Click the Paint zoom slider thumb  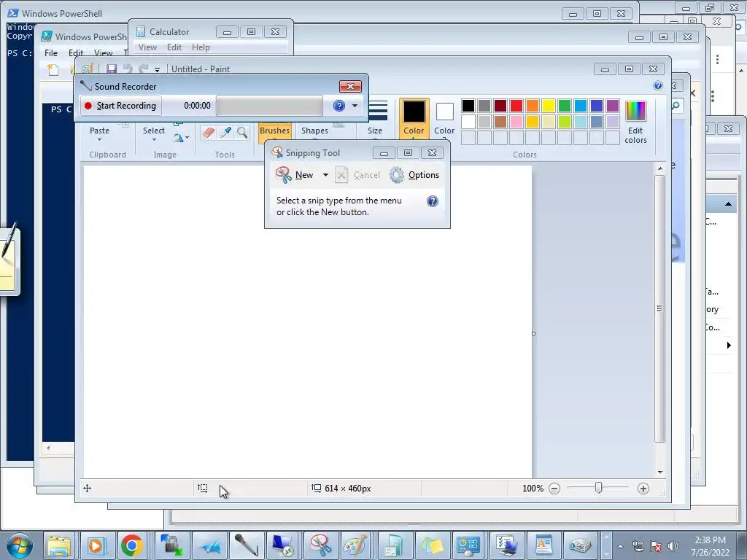click(x=598, y=488)
